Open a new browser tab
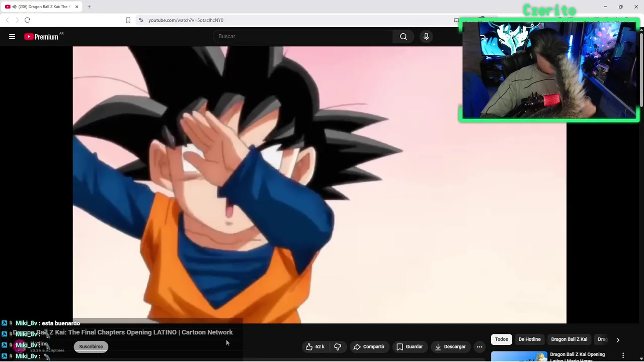Viewport: 644px width, 362px height. [x=89, y=7]
